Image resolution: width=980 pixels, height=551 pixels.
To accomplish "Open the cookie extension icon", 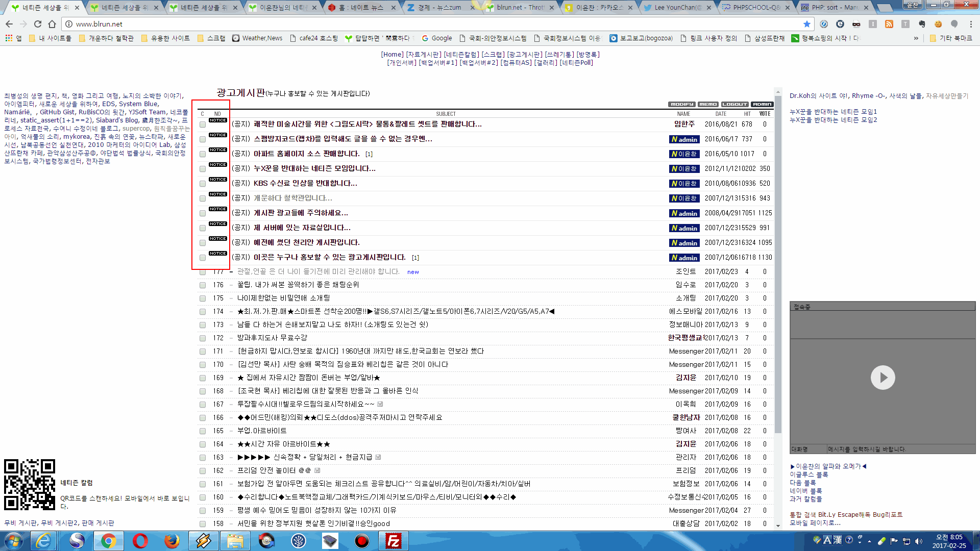I will pos(938,24).
